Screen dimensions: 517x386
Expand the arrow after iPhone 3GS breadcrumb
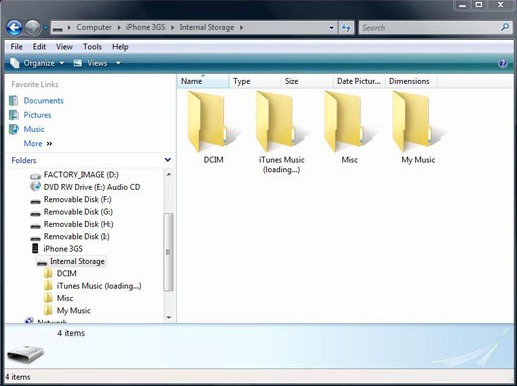(172, 27)
